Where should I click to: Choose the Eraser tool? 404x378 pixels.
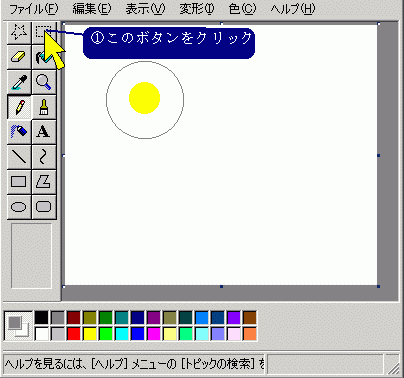pyautogui.click(x=19, y=57)
